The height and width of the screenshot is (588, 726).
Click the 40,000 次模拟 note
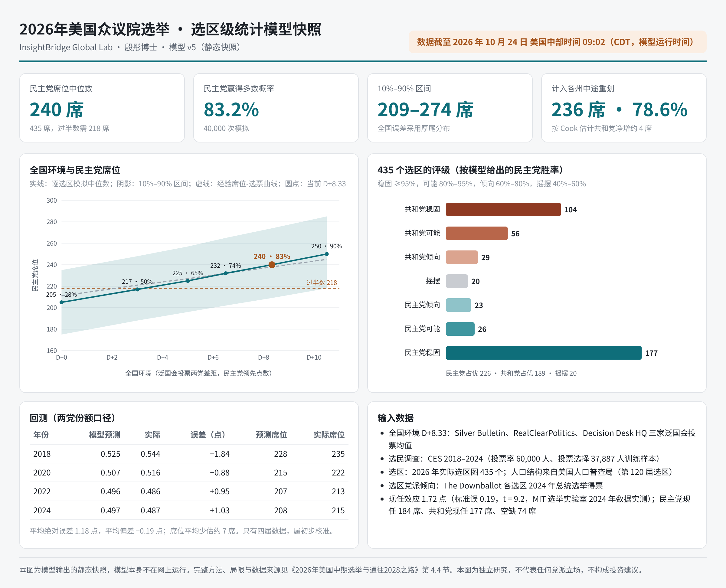tap(226, 128)
